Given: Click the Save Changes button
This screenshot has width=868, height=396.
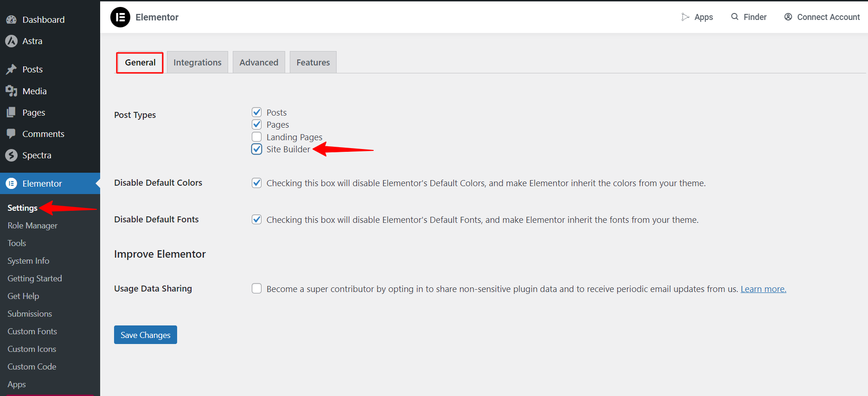Looking at the screenshot, I should (x=146, y=335).
